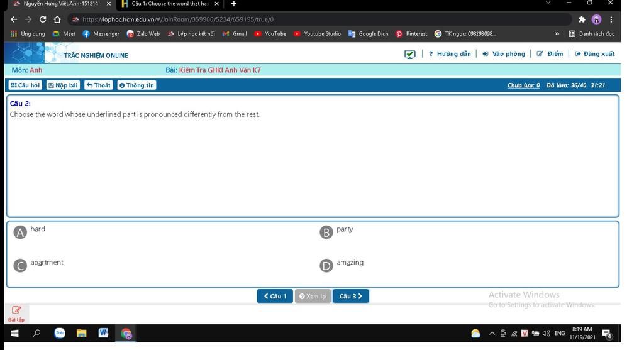
Task: Open the browser three-dot menu
Action: tap(611, 19)
